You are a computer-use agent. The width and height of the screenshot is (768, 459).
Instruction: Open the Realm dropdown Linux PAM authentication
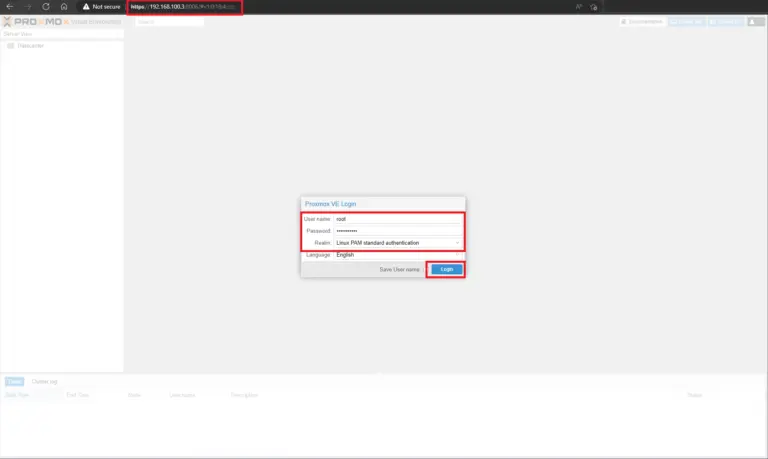pos(397,243)
